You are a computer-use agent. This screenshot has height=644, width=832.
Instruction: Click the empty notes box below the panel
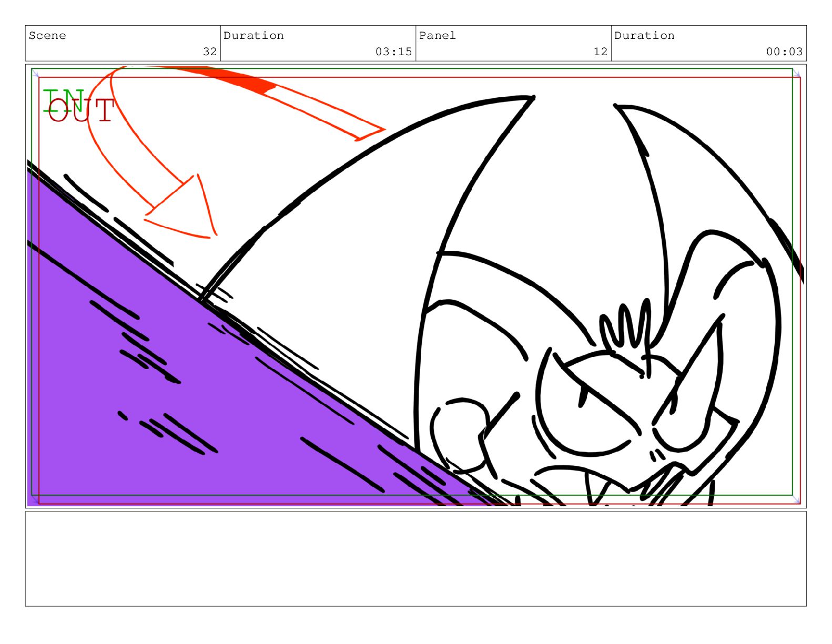pos(415,559)
